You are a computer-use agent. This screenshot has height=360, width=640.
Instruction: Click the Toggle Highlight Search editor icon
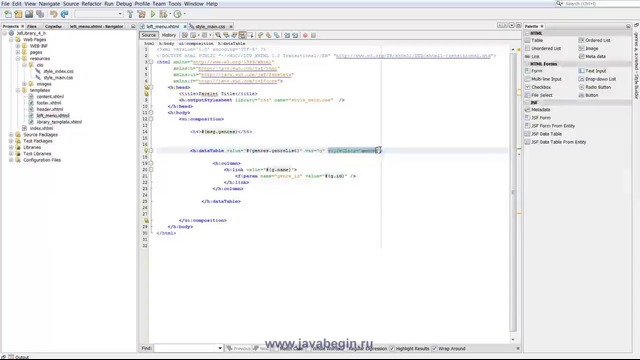pyautogui.click(x=242, y=35)
